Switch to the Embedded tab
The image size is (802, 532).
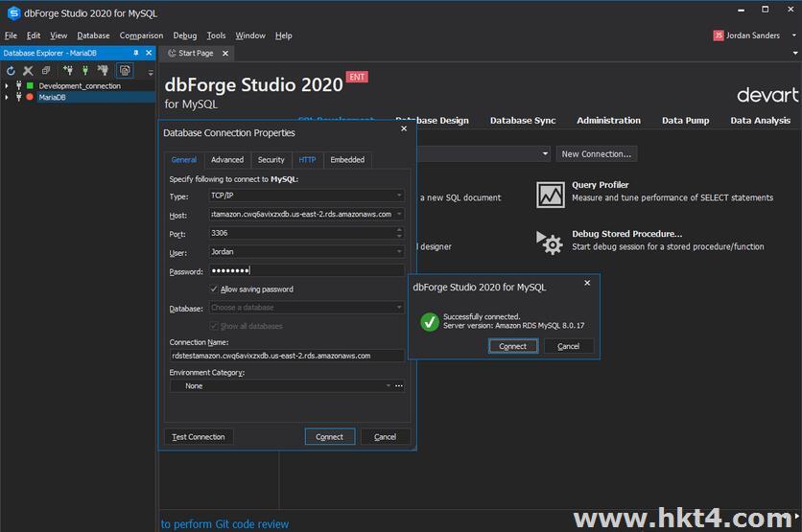tap(347, 159)
